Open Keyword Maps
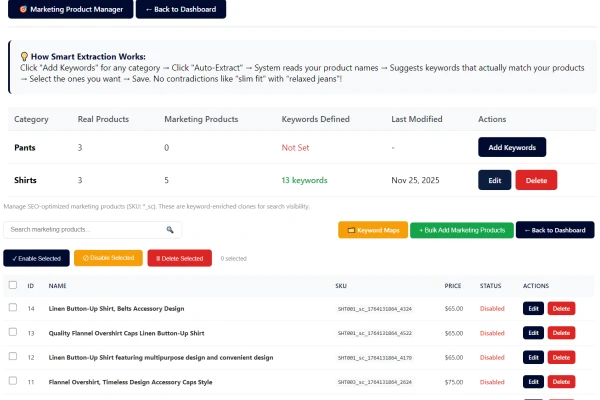 (373, 230)
